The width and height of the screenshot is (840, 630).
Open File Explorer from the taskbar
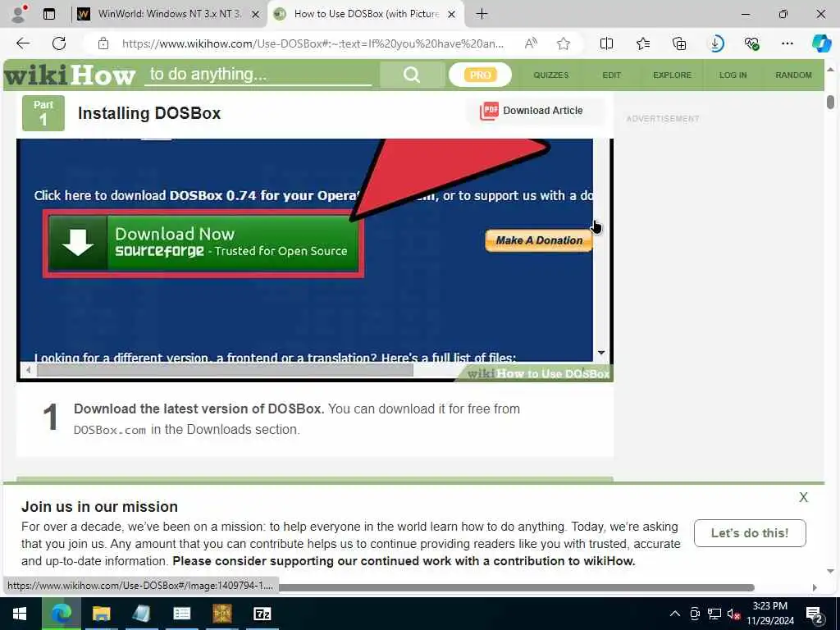tap(101, 614)
